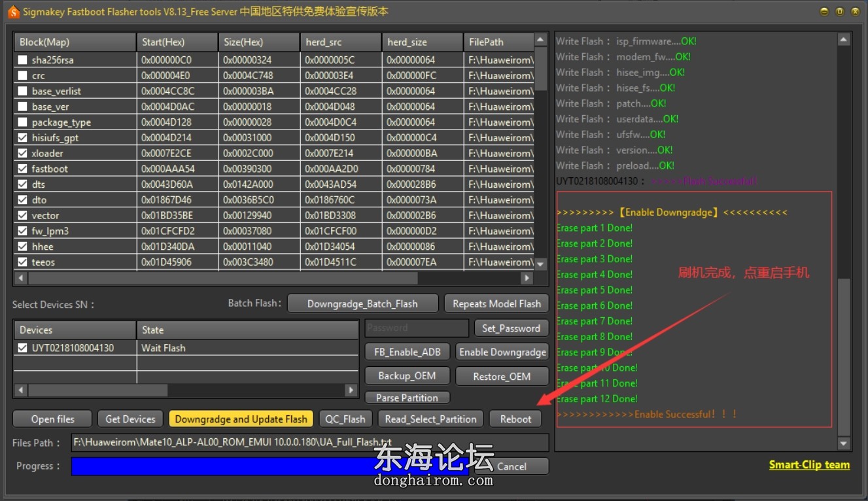Click partition table scroll right arrow
This screenshot has height=501, width=868.
(x=527, y=278)
